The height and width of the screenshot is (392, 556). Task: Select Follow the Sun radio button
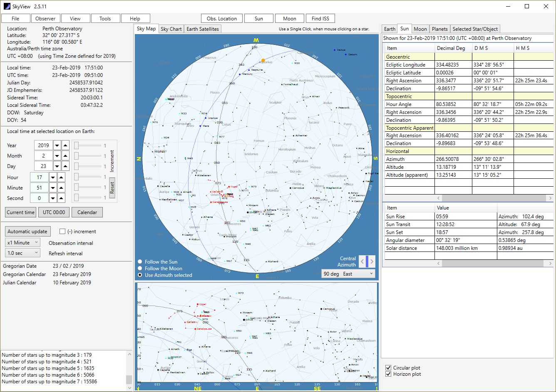(140, 262)
